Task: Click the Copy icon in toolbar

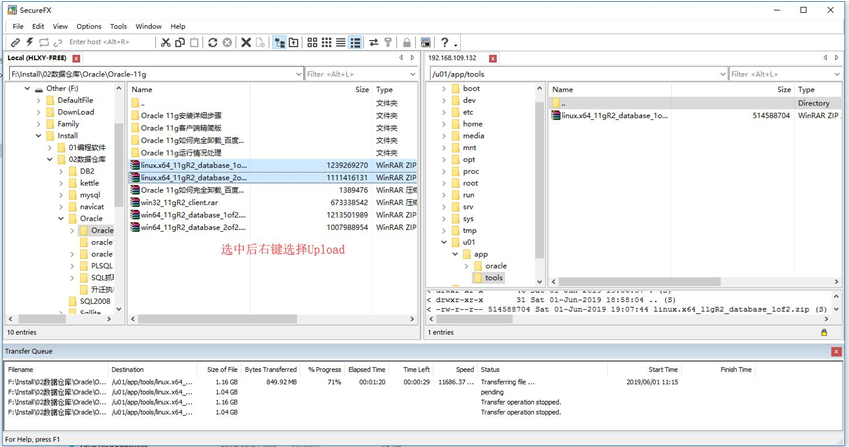Action: coord(180,42)
